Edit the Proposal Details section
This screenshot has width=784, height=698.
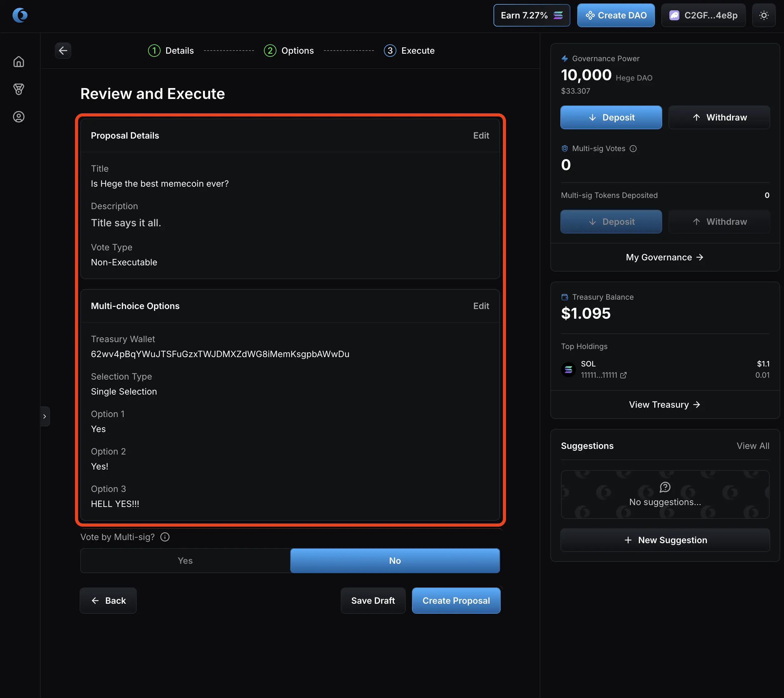481,135
